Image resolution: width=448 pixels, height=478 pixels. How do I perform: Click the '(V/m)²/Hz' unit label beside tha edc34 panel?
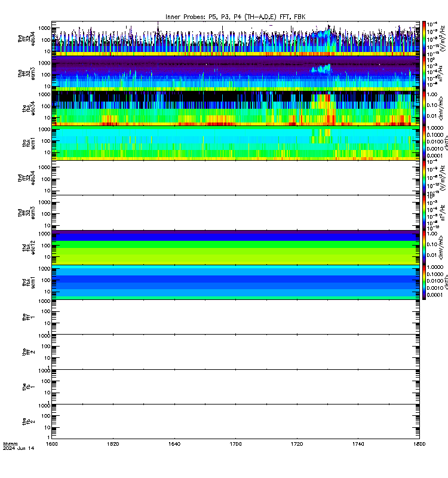(x=442, y=39)
